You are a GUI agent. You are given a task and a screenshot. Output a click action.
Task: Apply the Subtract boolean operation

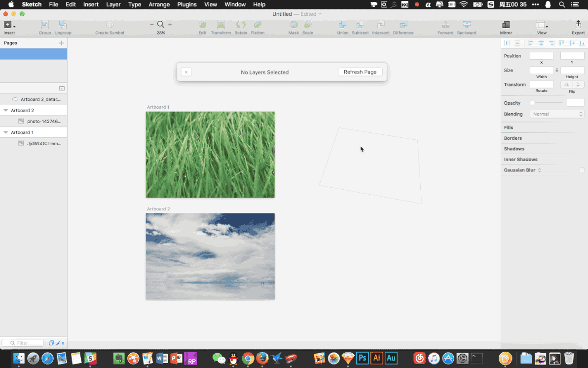tap(360, 25)
